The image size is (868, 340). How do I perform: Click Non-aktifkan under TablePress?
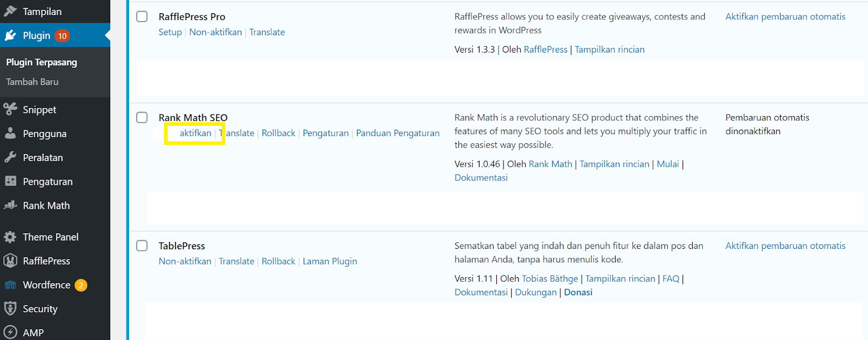pos(185,261)
